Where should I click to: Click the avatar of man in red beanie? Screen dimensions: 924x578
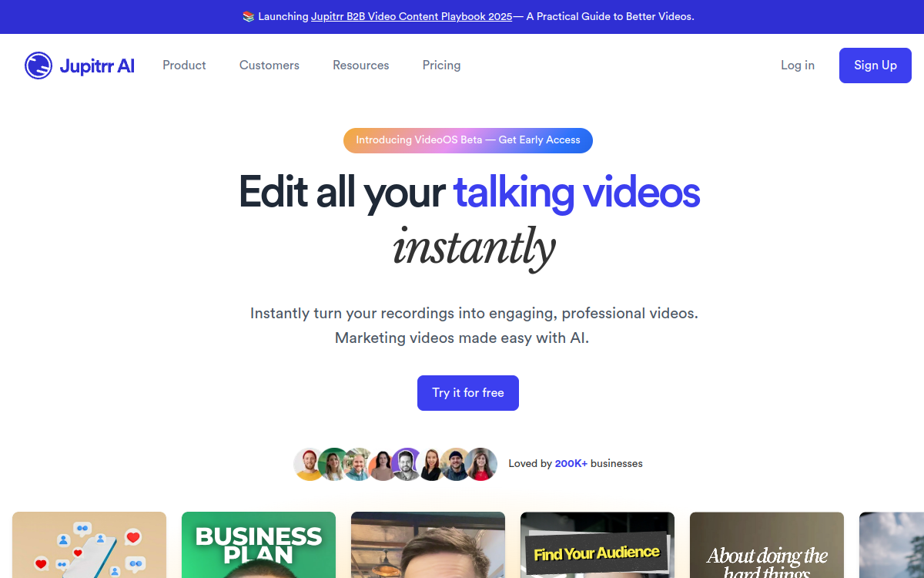308,464
